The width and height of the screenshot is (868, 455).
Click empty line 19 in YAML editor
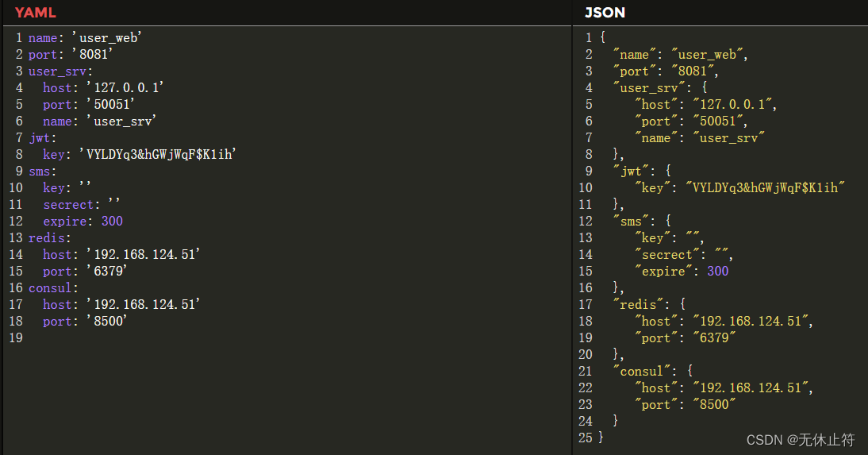159,337
